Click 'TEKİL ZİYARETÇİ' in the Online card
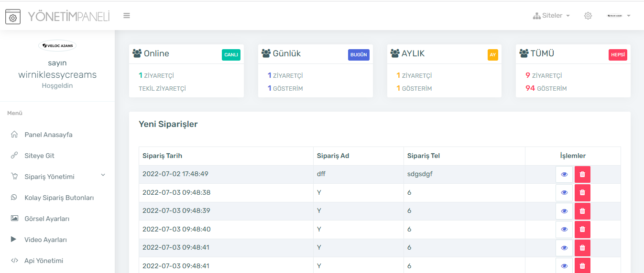 pyautogui.click(x=162, y=88)
